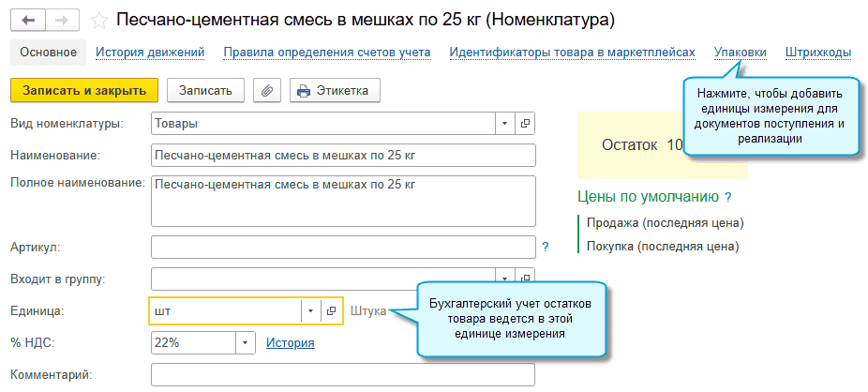This screenshot has height=392, width=868.
Task: Click into the Артикул input field
Action: pos(342,247)
